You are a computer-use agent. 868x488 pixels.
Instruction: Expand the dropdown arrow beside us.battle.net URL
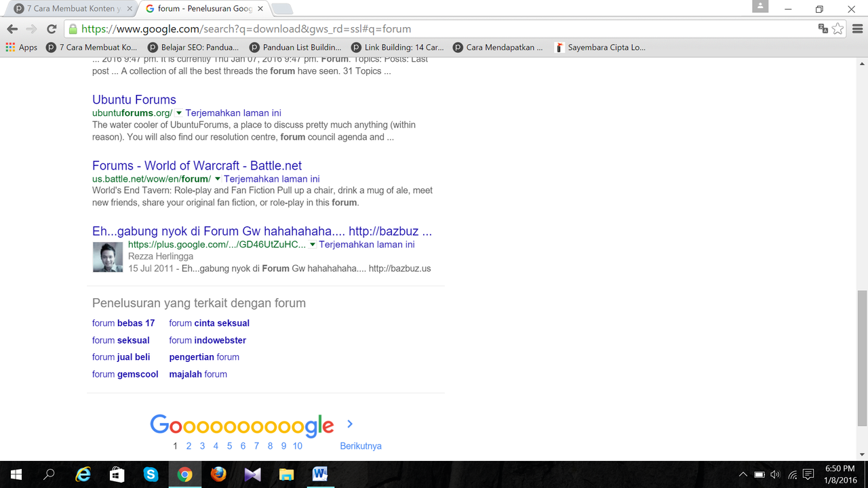(218, 179)
